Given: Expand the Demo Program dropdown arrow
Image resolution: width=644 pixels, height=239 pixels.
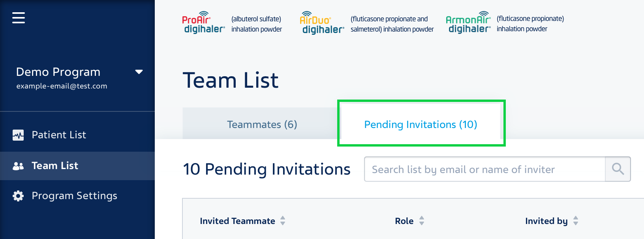Looking at the screenshot, I should coord(139,72).
